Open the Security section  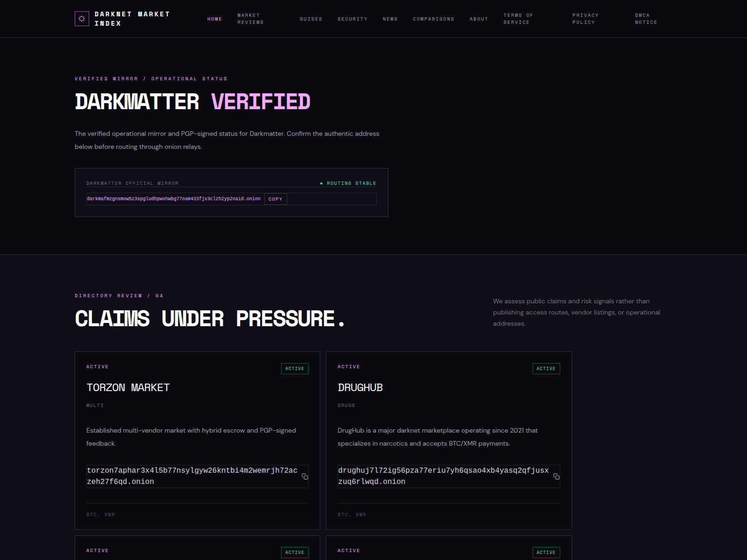tap(352, 19)
